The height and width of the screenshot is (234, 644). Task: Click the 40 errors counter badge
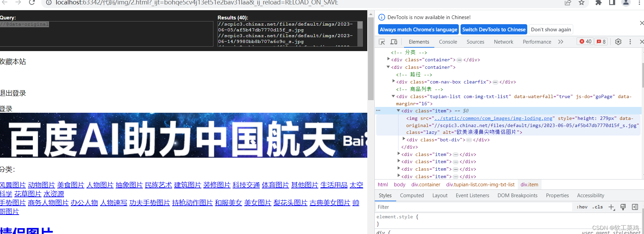click(585, 42)
